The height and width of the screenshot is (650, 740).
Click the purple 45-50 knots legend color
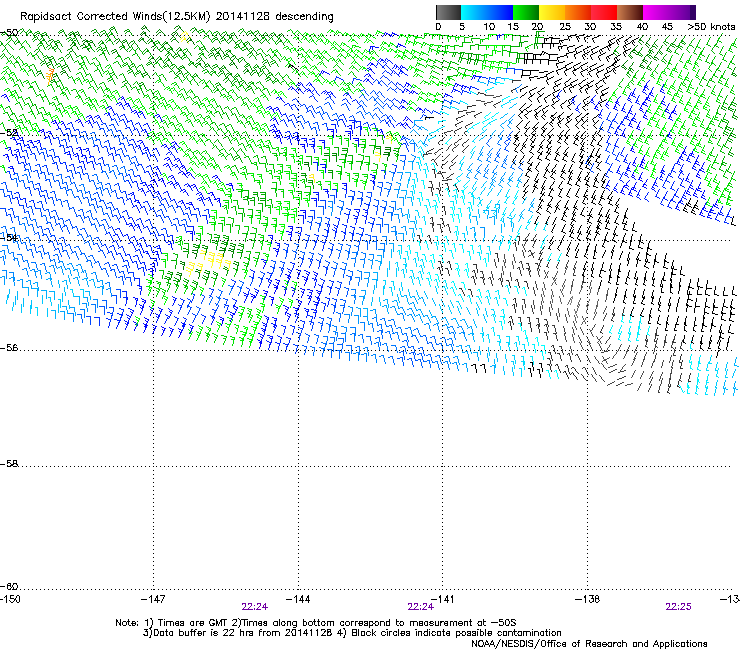(682, 12)
